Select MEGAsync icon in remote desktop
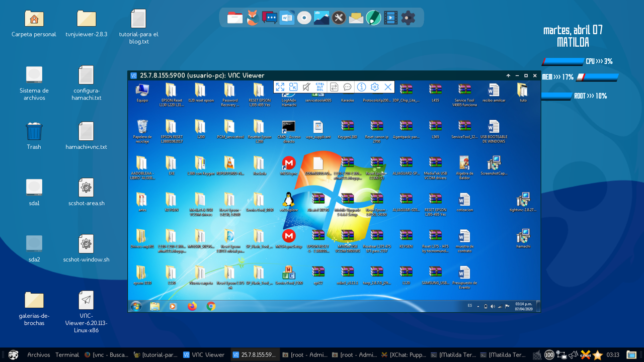The height and width of the screenshot is (362, 644). 289,165
